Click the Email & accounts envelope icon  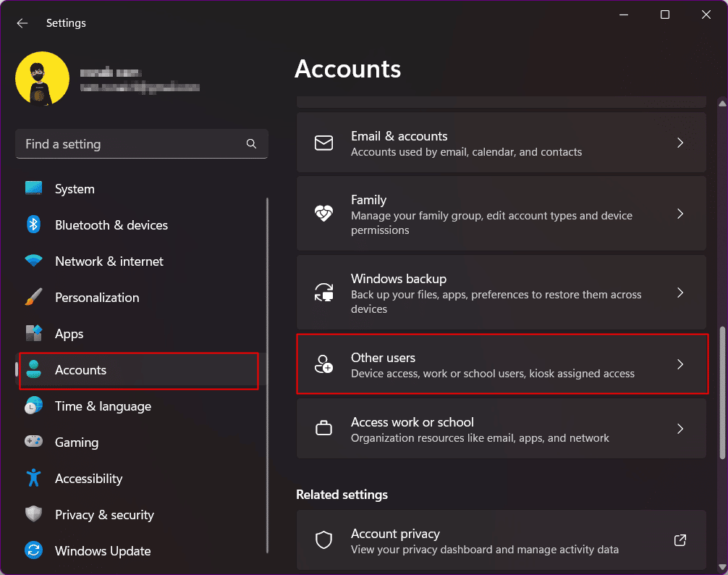pyautogui.click(x=323, y=143)
